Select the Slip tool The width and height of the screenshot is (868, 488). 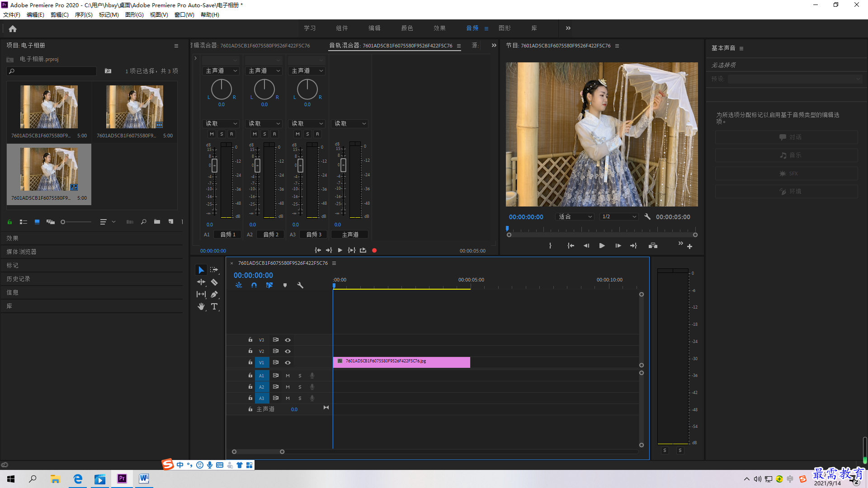click(201, 294)
